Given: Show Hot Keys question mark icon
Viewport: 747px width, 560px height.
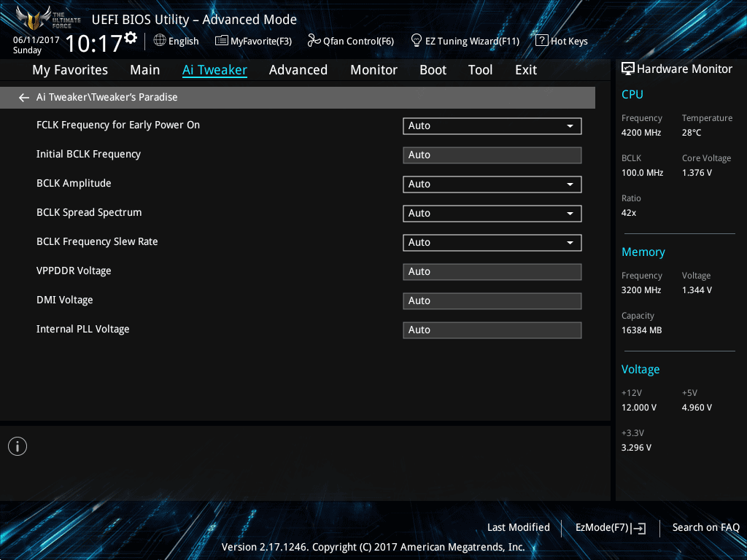Looking at the screenshot, I should [x=542, y=41].
